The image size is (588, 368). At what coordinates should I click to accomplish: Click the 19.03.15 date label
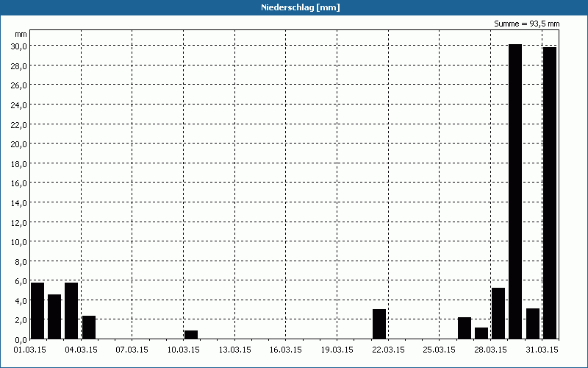click(x=337, y=350)
